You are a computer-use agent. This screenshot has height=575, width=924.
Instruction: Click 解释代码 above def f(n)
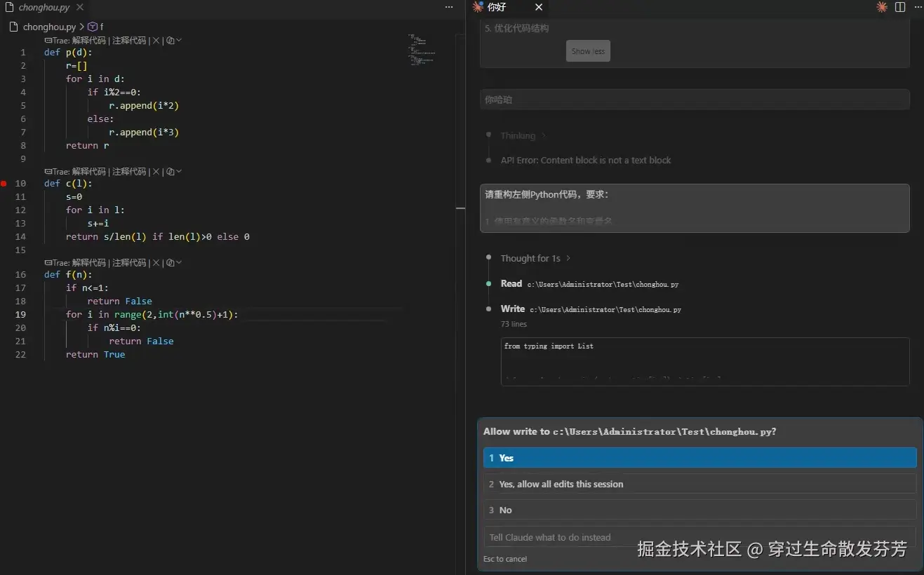[x=88, y=262]
